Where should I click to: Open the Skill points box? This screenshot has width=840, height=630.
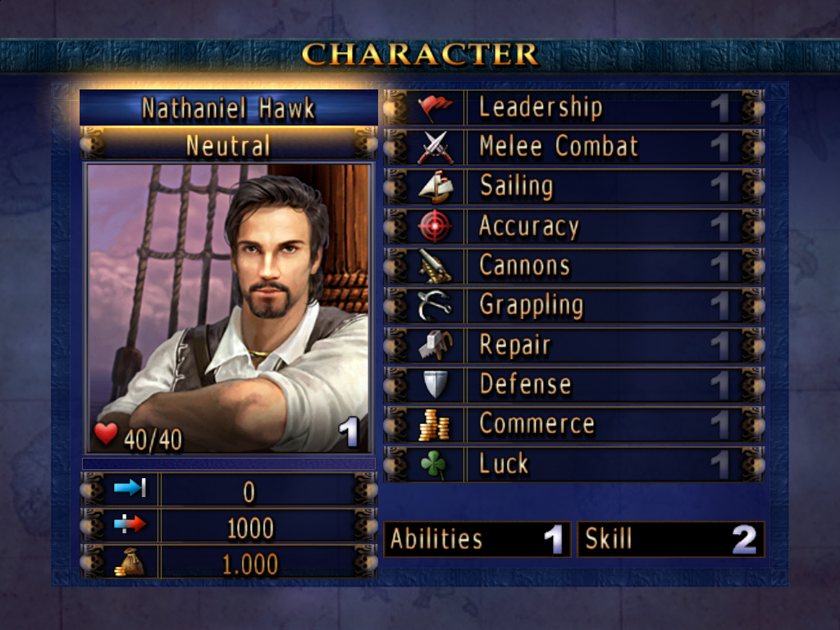coord(671,539)
